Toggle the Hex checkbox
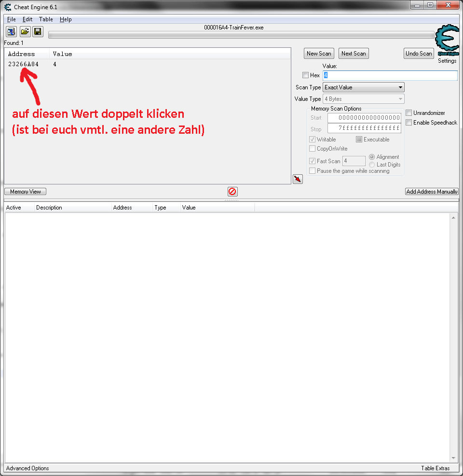Viewport: 463px width, 476px height. coord(305,75)
